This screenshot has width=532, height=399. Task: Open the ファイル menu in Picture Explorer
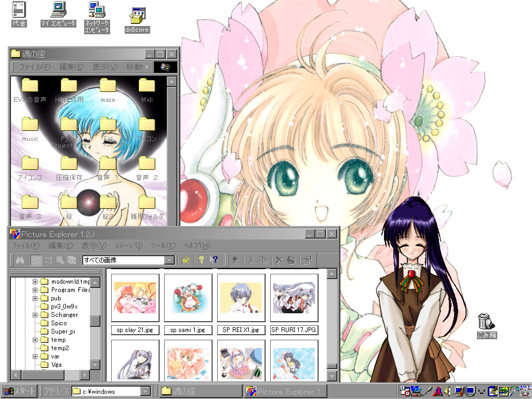click(26, 245)
